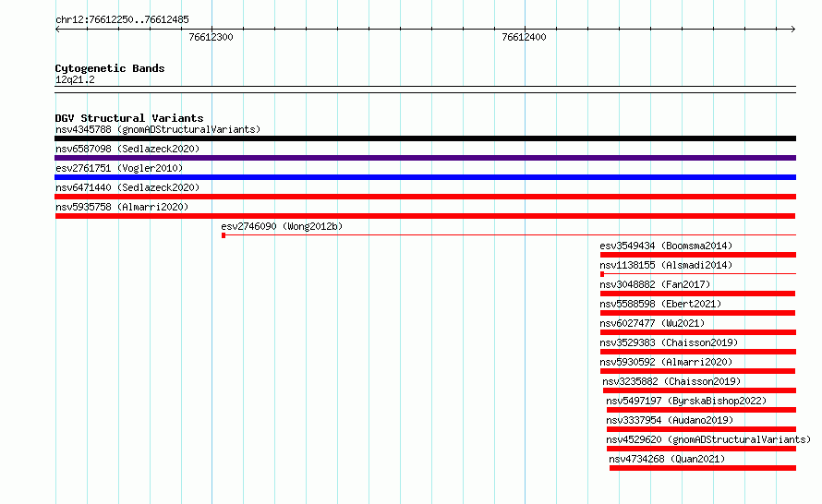Open nsv5588598 (Ebert2021) variant label
Image resolution: width=822 pixels, height=504 pixels.
(x=660, y=304)
